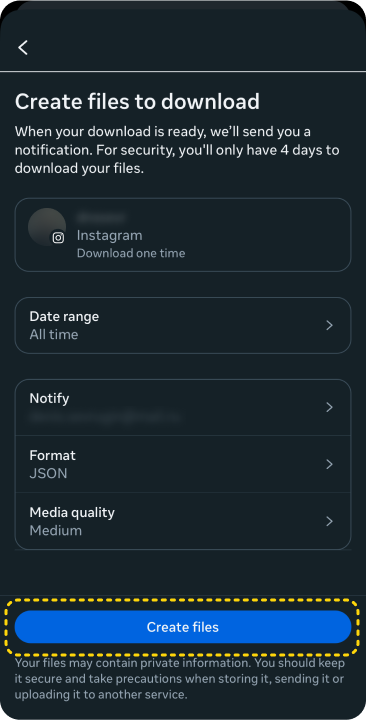Screen dimensions: 366x720
Task: Select the Date range label
Action: [x=64, y=316]
